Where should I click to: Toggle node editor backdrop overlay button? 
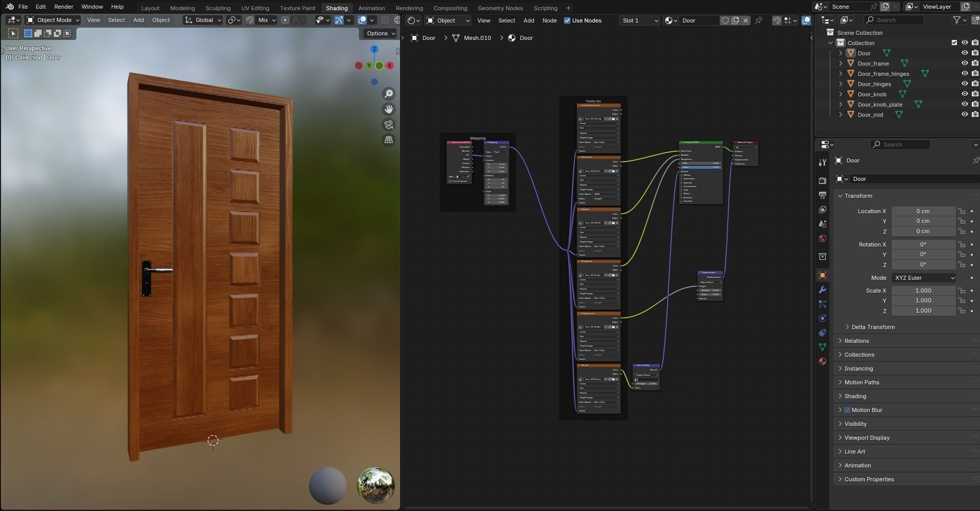tap(806, 21)
